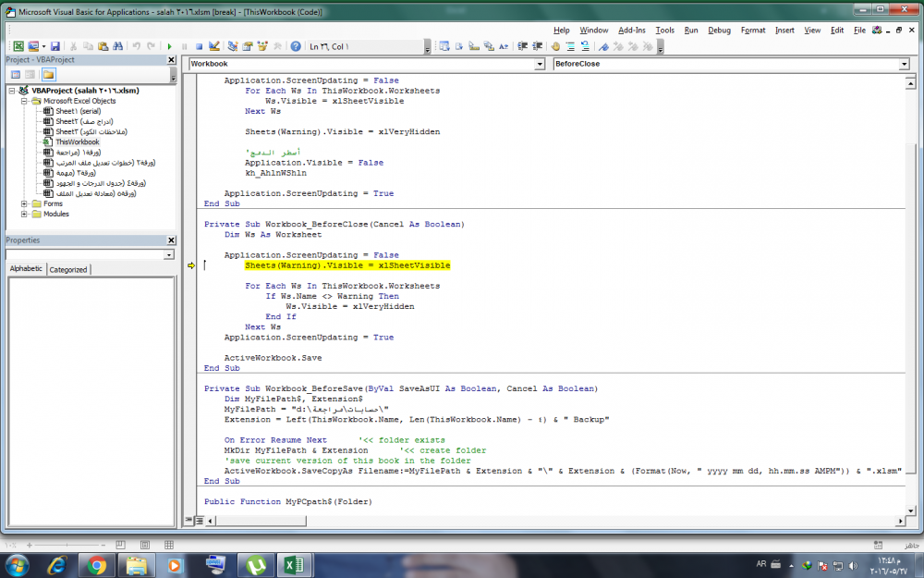Click the Excel zoom slider behind the VBA window

point(67,545)
